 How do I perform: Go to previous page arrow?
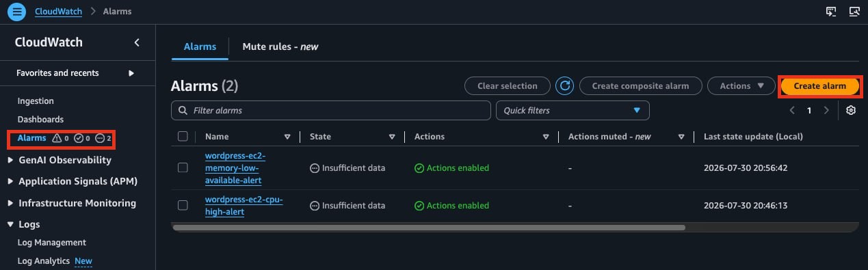792,110
